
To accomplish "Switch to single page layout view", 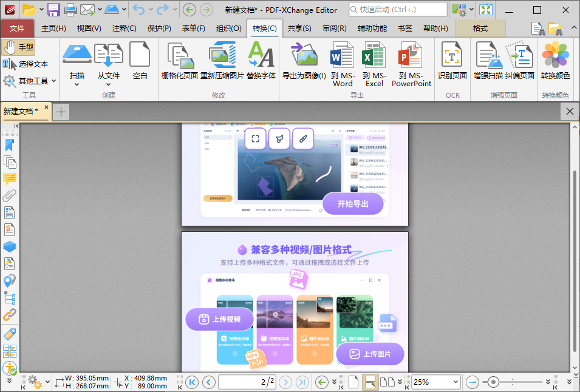I will 353,382.
